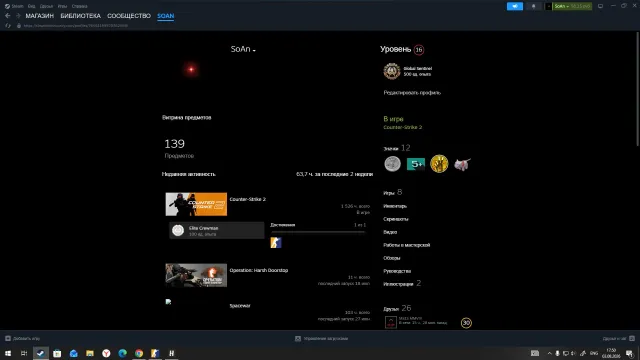Viewport: 640px width, 360px height.
Task: Click the URL address bar
Action: point(76,25)
